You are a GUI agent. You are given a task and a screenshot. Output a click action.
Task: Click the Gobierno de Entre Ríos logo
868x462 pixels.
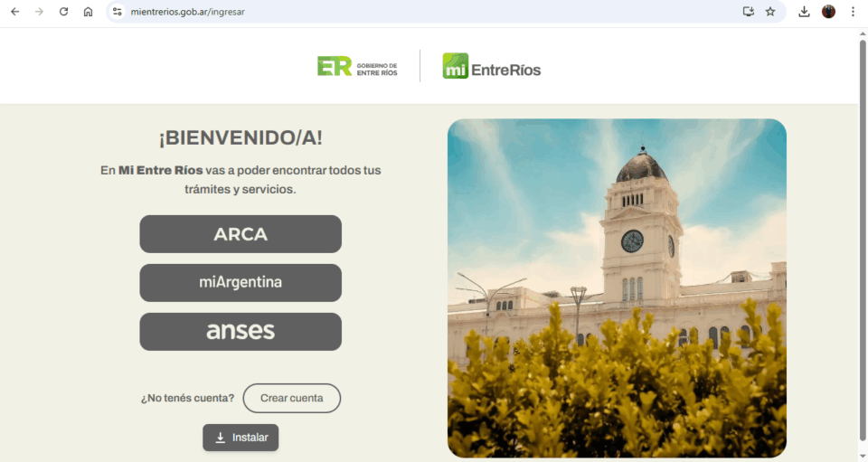tap(357, 67)
